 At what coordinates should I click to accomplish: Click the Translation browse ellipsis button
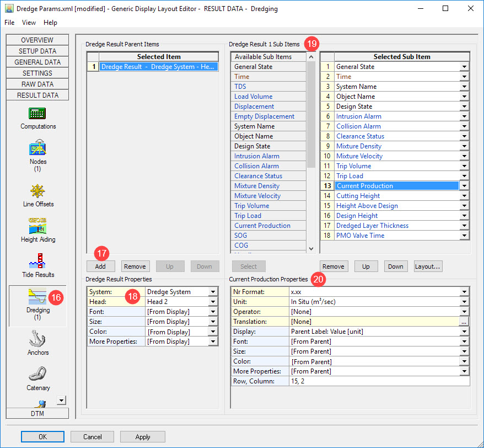(x=464, y=322)
